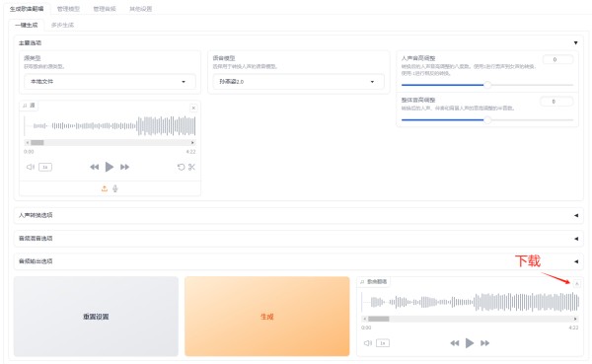The width and height of the screenshot is (592, 364).
Task: Fast-forward the source audio player
Action: tap(124, 167)
